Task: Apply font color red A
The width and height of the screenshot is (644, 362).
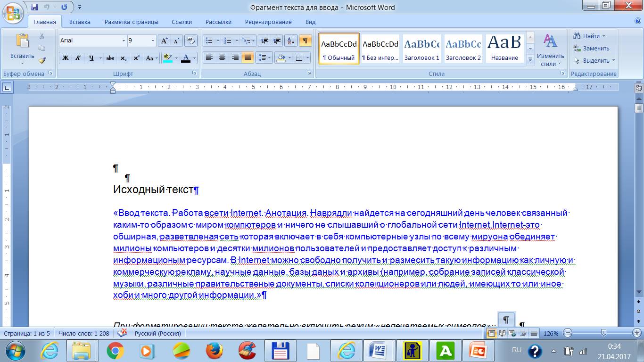Action: (186, 58)
